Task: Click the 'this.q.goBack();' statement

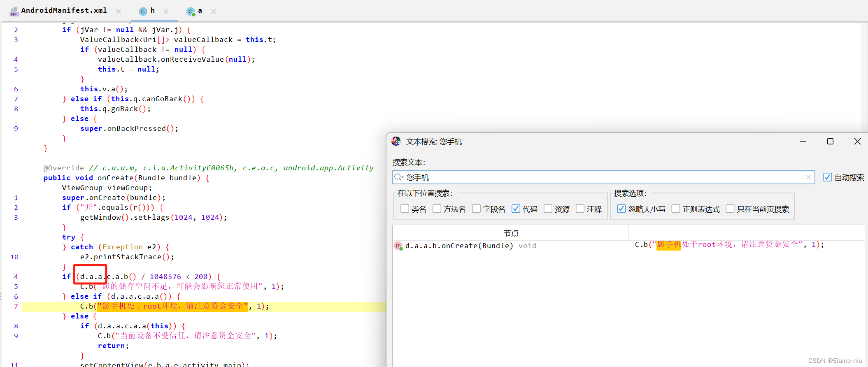Action: (x=116, y=109)
